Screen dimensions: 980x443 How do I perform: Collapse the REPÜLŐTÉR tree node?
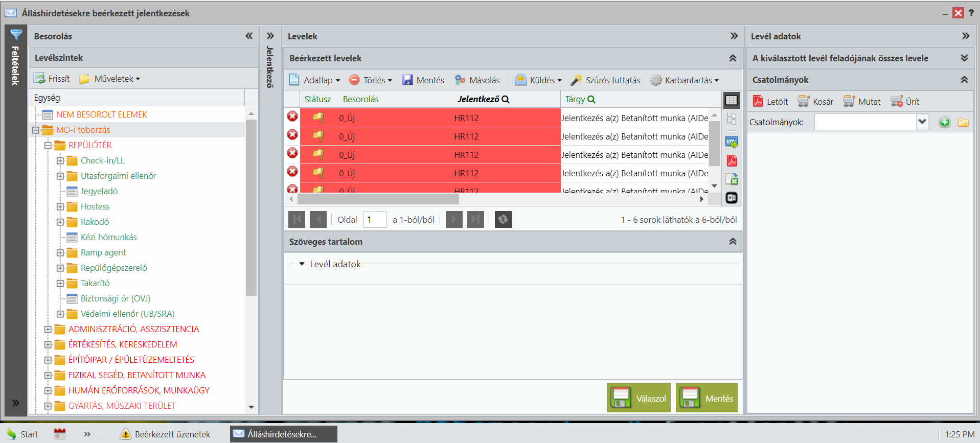pyautogui.click(x=48, y=145)
